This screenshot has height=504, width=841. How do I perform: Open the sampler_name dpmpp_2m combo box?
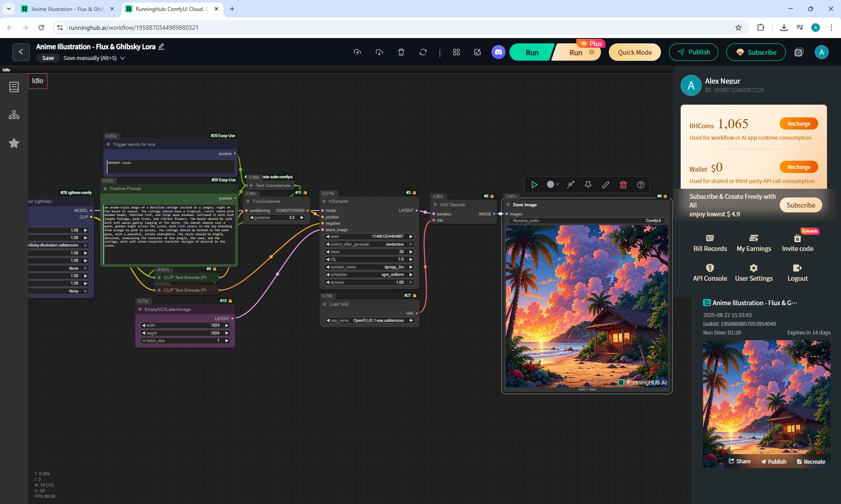[369, 267]
